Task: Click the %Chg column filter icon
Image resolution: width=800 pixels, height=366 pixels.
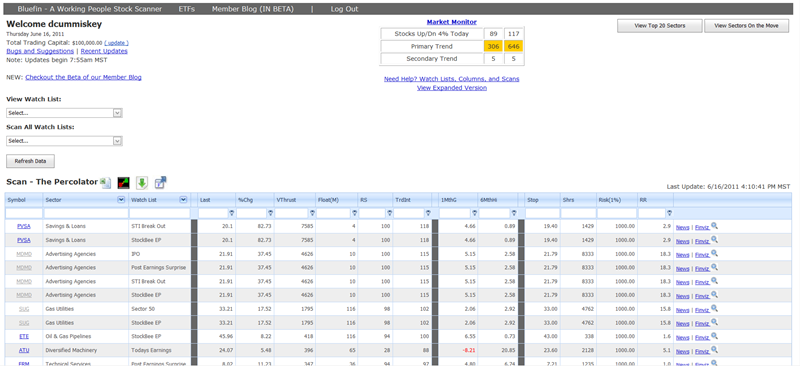Action: (269, 213)
